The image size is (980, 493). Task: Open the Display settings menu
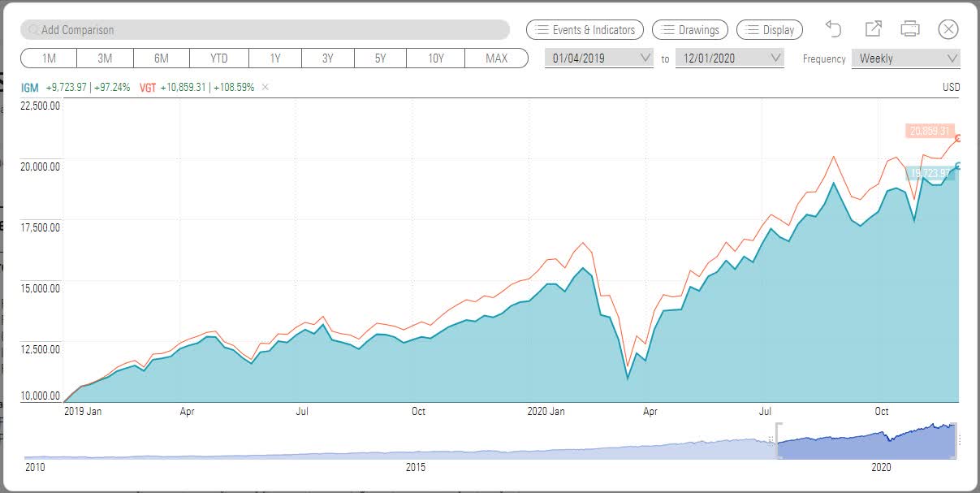[x=769, y=29]
